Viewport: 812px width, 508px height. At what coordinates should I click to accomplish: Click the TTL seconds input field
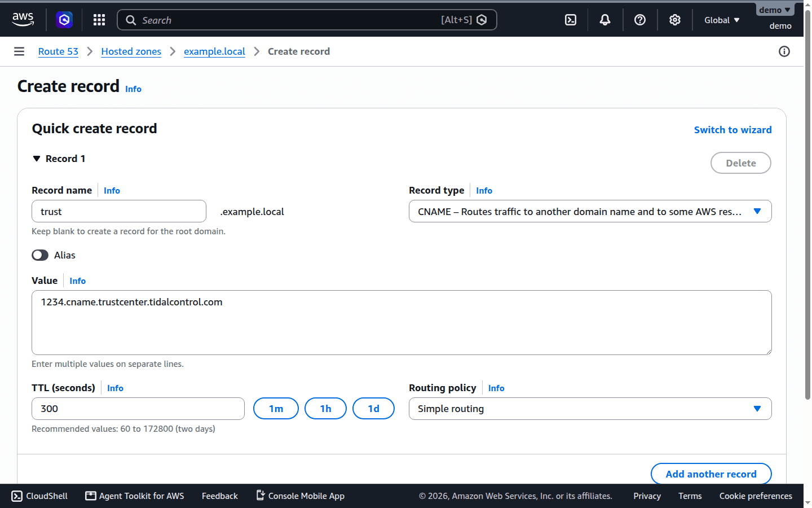click(x=138, y=409)
